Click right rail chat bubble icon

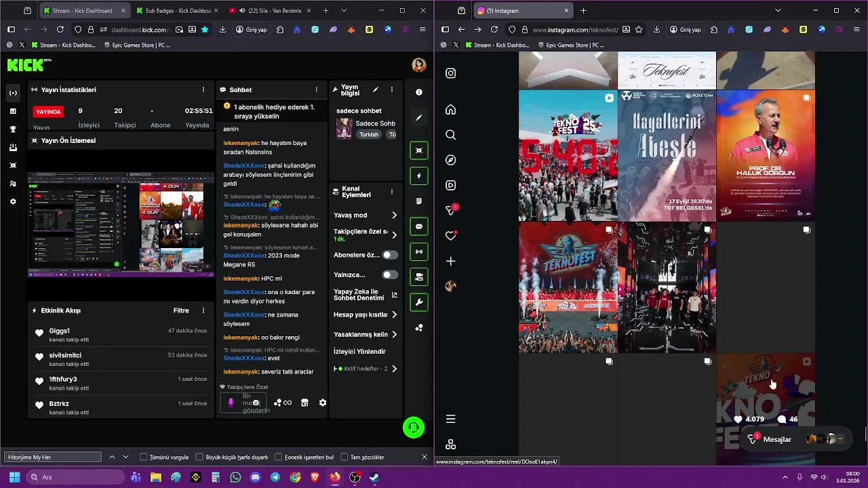pyautogui.click(x=418, y=226)
